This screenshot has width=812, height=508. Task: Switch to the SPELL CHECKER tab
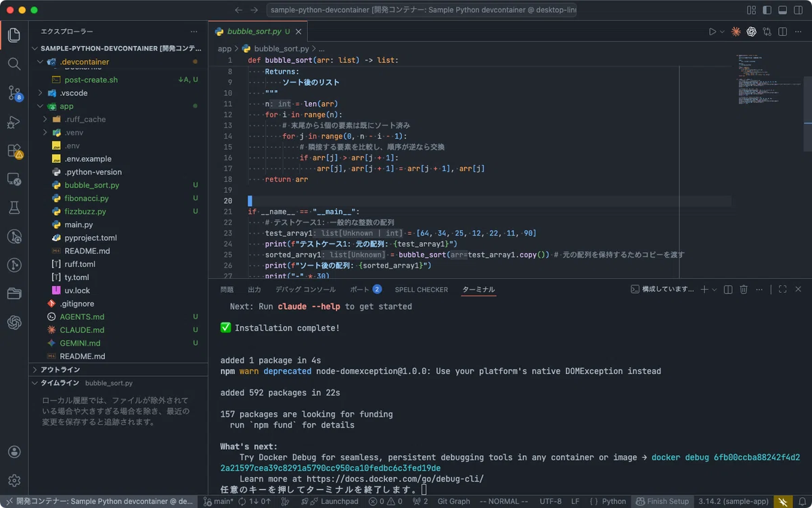coord(422,290)
